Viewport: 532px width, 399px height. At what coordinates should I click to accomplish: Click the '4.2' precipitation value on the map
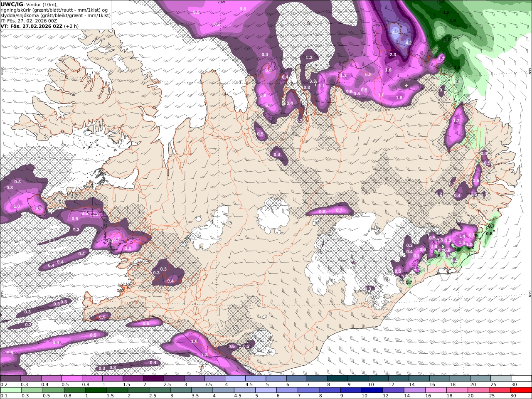click(x=408, y=42)
